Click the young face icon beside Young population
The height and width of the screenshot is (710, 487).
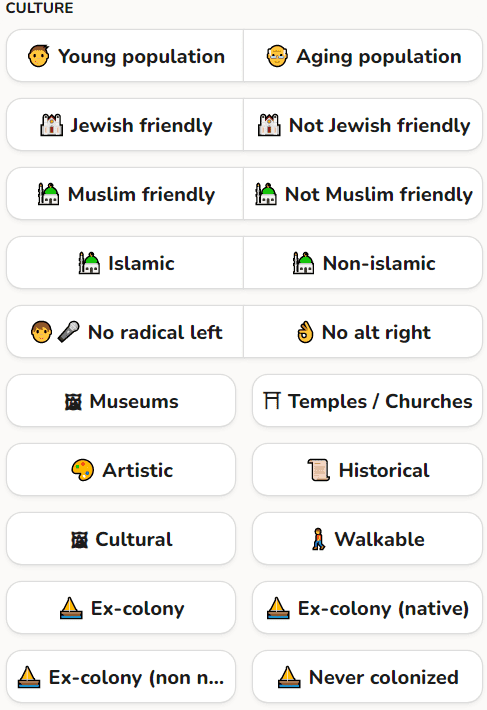pyautogui.click(x=38, y=56)
